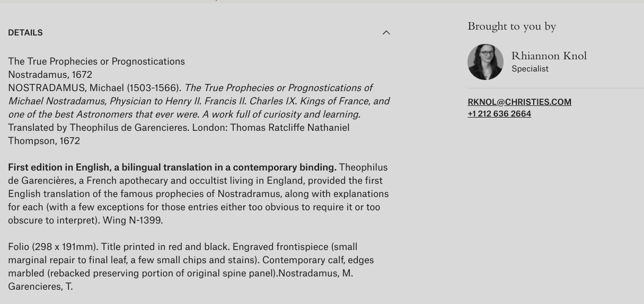Viewport: 644px width, 304px height.
Task: Click the 'Contemporary calf, edges' binding text
Action: tap(318, 260)
